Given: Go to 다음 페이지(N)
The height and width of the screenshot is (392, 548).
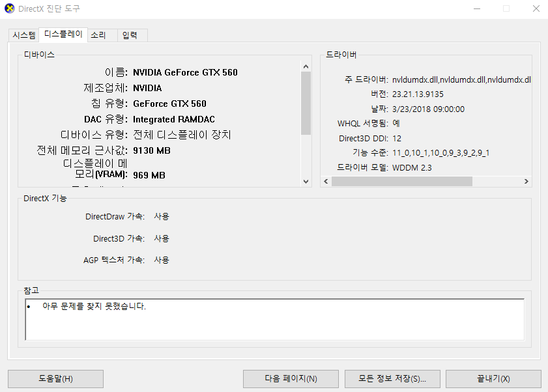Looking at the screenshot, I should click(x=291, y=379).
